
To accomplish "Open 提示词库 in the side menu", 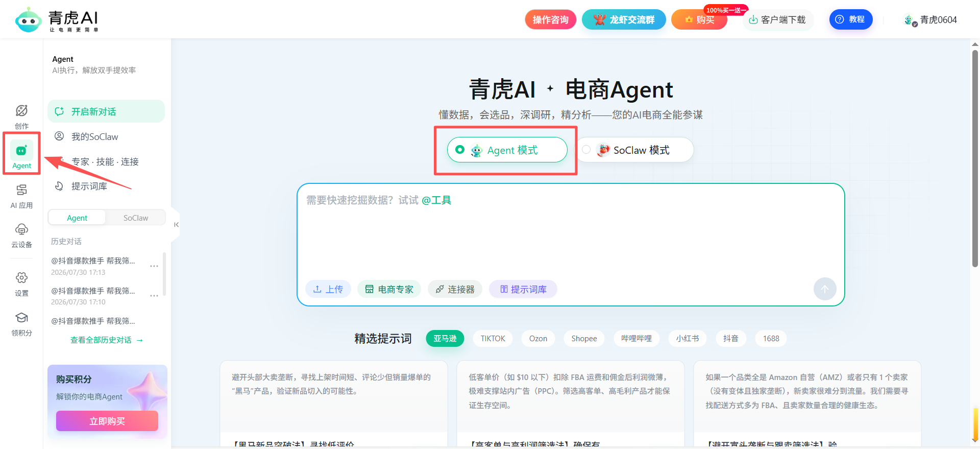I will tap(106, 186).
